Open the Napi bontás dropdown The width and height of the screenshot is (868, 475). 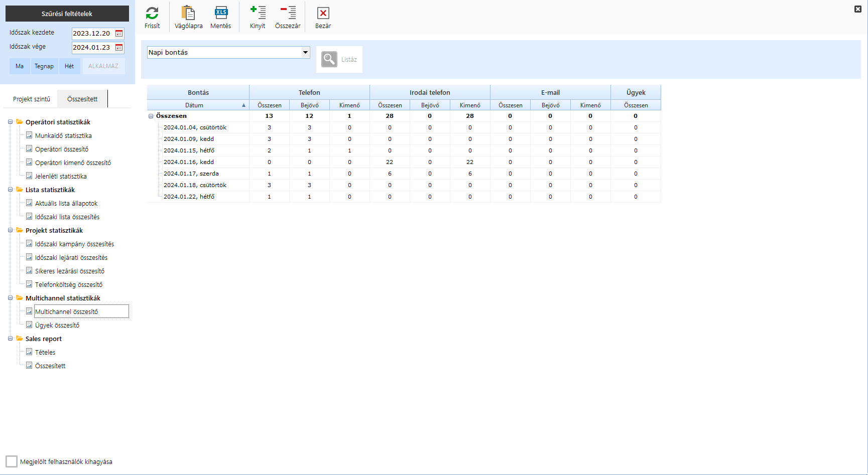(305, 52)
